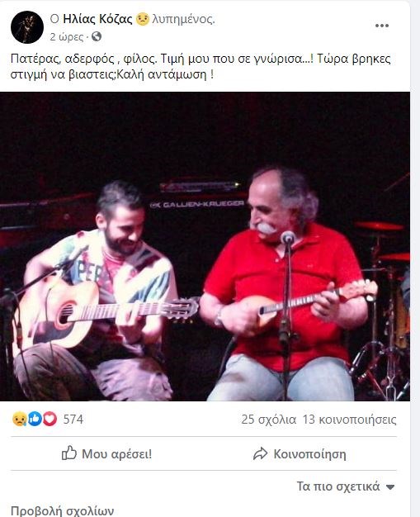Click the blue like reaction icon

click(35, 419)
